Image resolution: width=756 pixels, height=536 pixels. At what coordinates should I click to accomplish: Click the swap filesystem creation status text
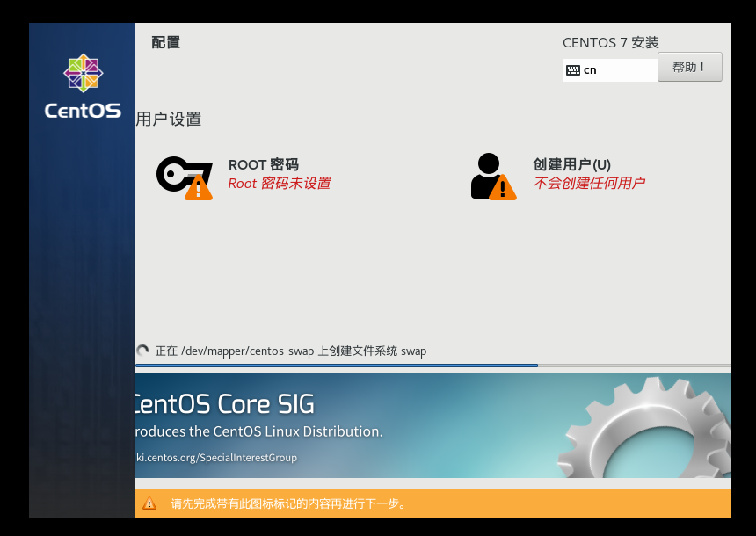[x=291, y=351]
